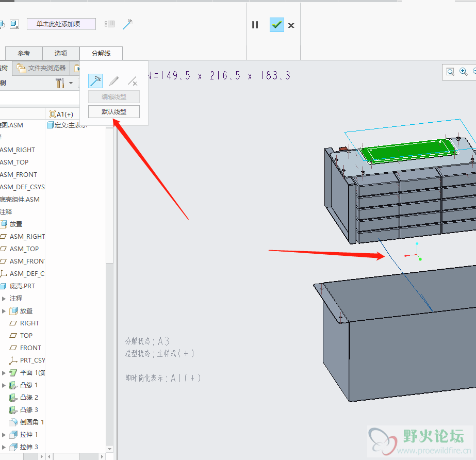Click the 默认线型 button

click(x=114, y=112)
